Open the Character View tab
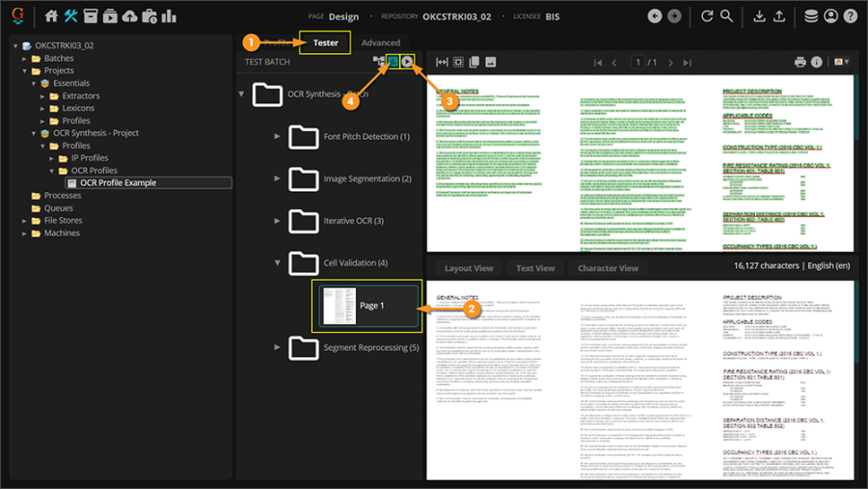The height and width of the screenshot is (489, 868). coord(608,268)
